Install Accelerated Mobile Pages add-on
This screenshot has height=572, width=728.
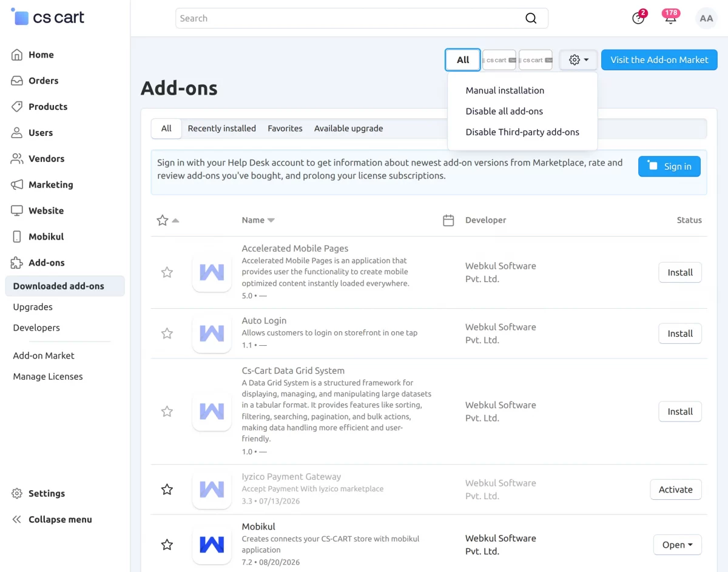tap(680, 272)
